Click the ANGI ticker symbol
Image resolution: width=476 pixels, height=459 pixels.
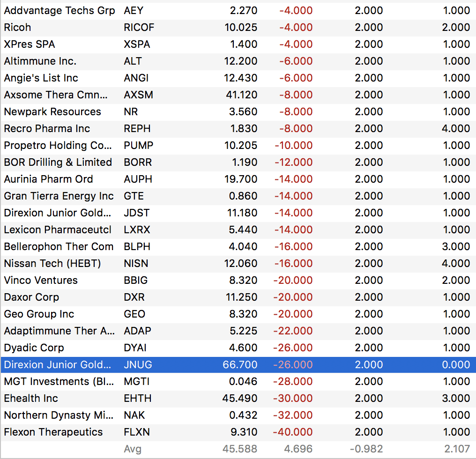pyautogui.click(x=136, y=78)
